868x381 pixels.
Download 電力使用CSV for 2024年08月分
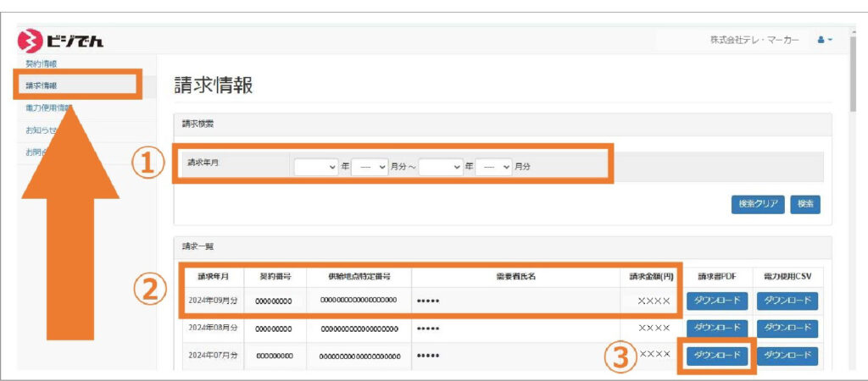(786, 328)
